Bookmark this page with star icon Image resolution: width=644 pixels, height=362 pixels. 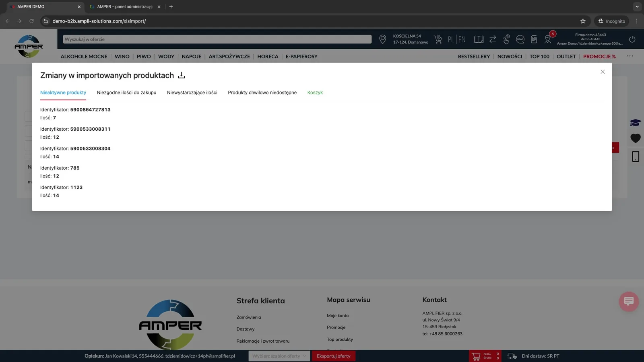(x=583, y=21)
